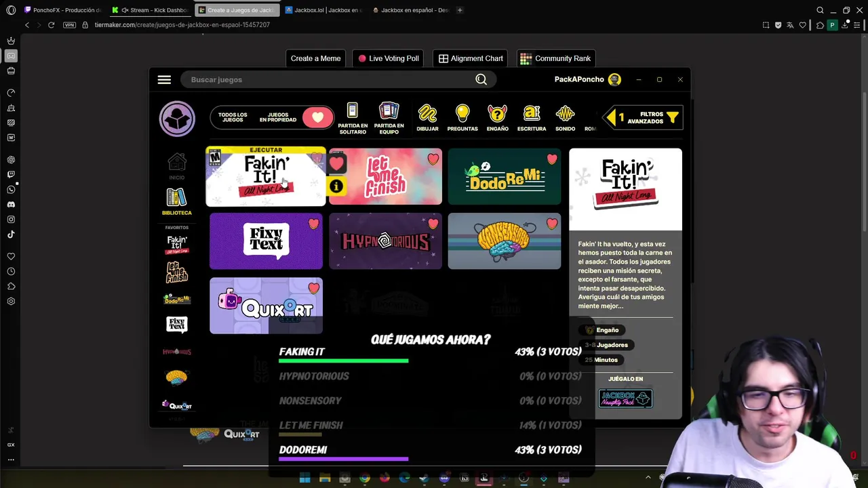Open Community Rank button
The width and height of the screenshot is (868, 488).
coord(555,58)
